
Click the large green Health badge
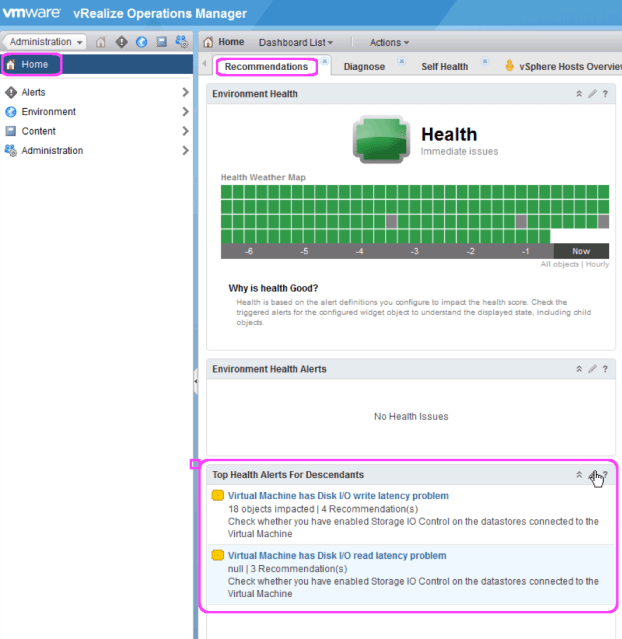point(380,140)
